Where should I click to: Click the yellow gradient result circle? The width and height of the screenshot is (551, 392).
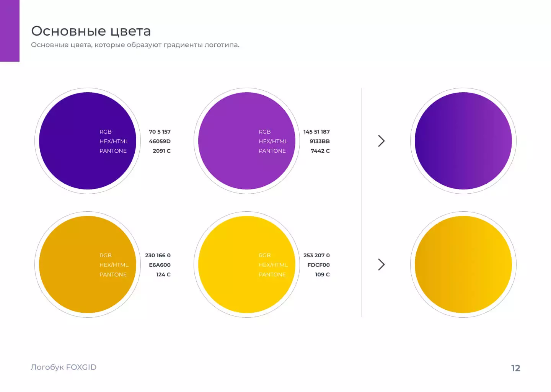tap(463, 265)
